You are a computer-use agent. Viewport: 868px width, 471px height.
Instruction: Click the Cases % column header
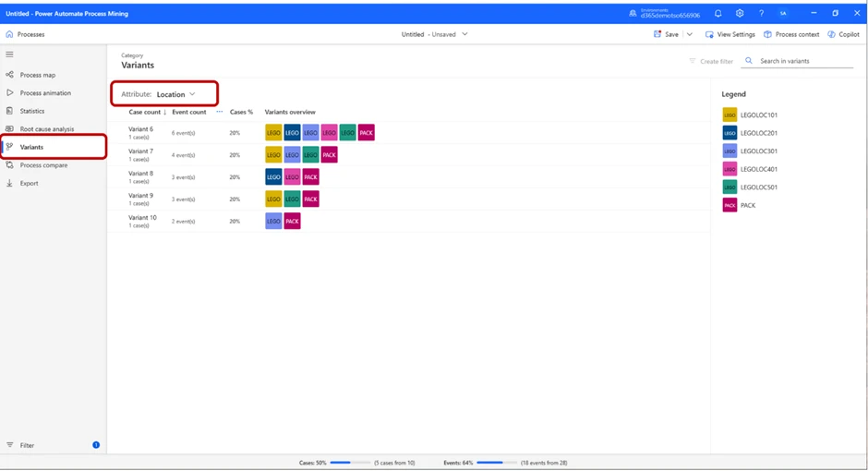241,112
